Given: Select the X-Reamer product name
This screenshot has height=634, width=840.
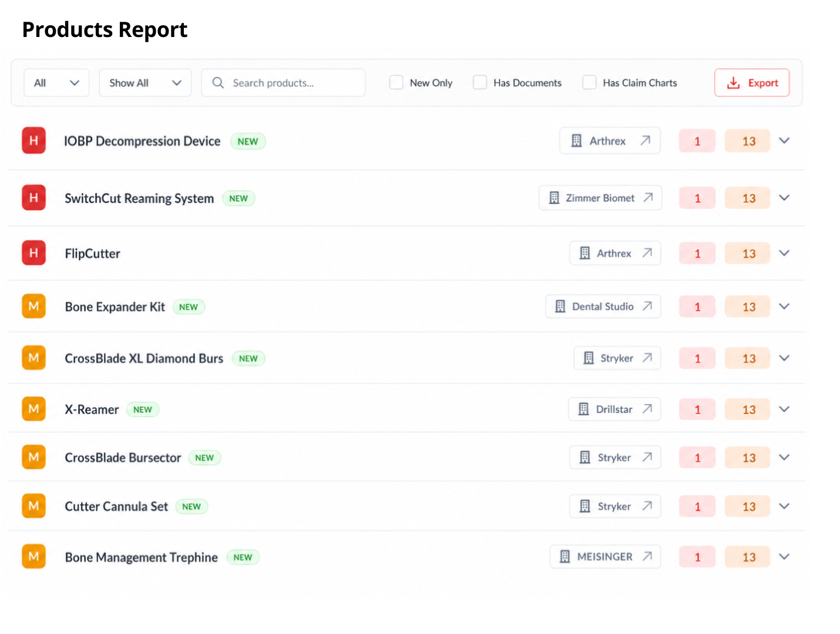Looking at the screenshot, I should click(x=92, y=410).
